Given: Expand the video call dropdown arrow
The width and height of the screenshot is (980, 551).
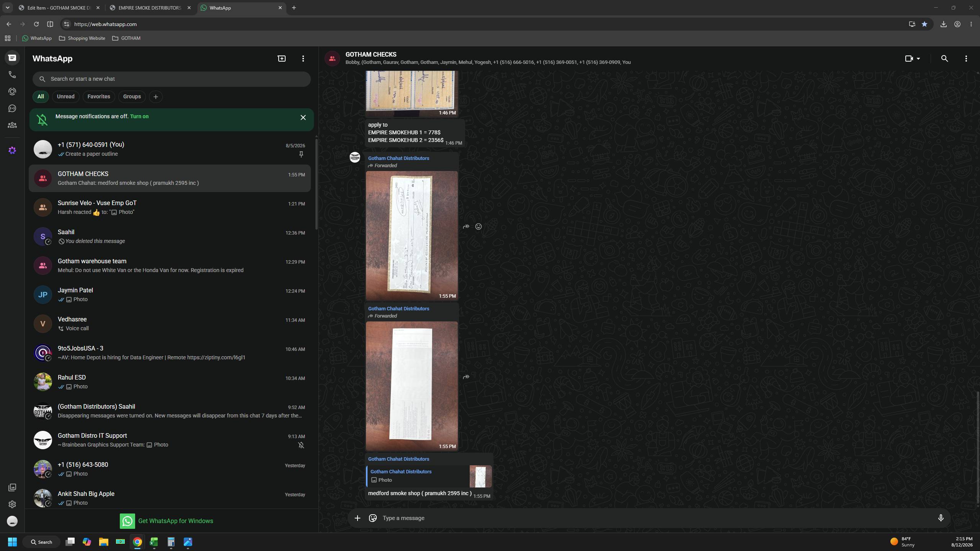Looking at the screenshot, I should click(x=918, y=59).
